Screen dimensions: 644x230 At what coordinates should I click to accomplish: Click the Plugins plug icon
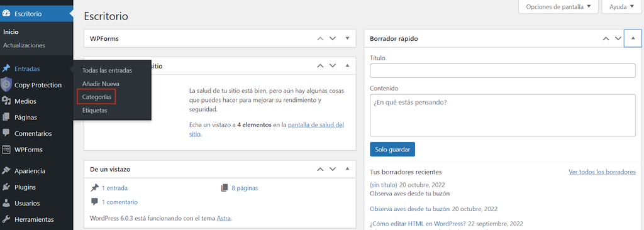[x=6, y=187]
